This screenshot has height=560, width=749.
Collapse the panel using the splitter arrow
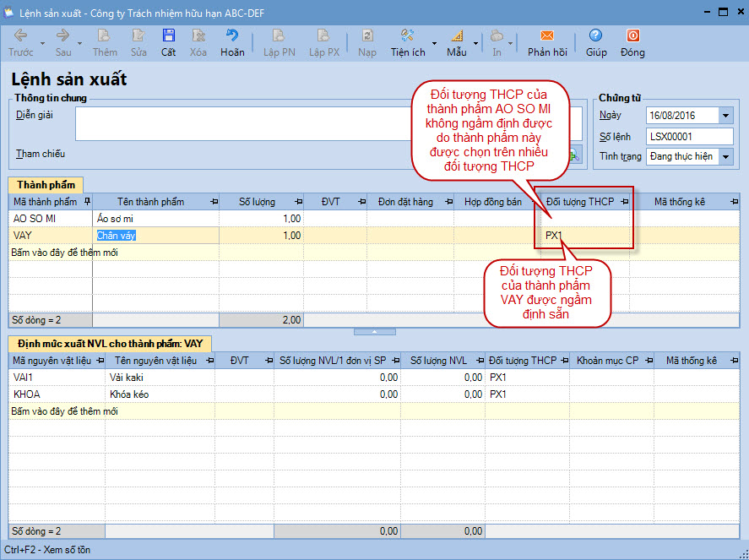pyautogui.click(x=375, y=332)
